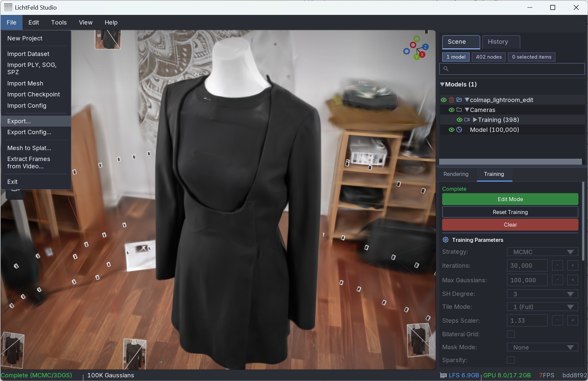Choose Export... from the File menu
Screen dimensions: 588x381
(x=19, y=121)
